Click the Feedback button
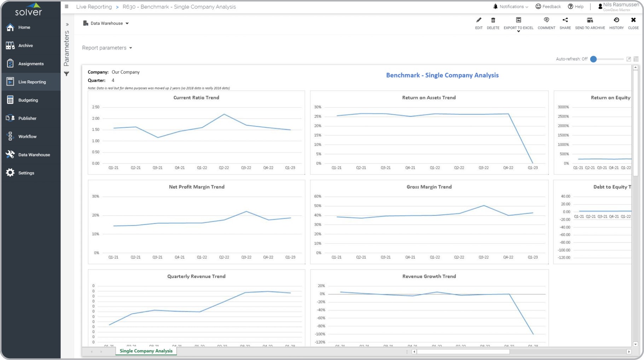 pos(548,7)
